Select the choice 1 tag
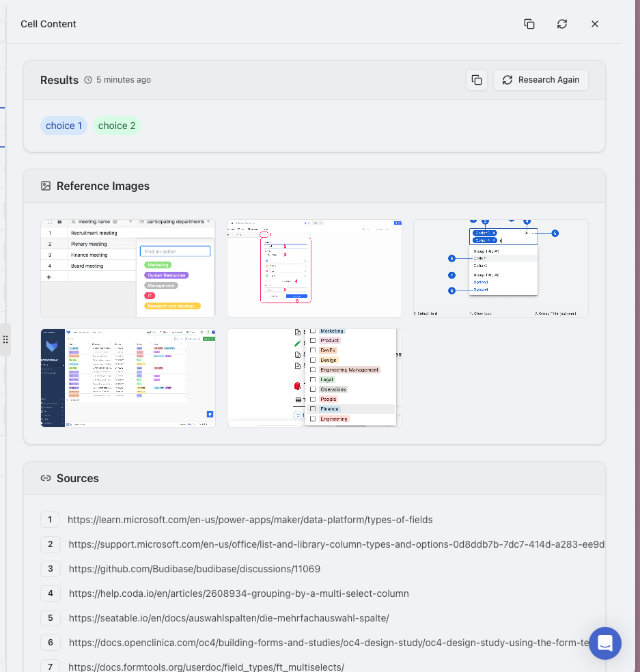Screen dimensions: 640x672 point(64,125)
